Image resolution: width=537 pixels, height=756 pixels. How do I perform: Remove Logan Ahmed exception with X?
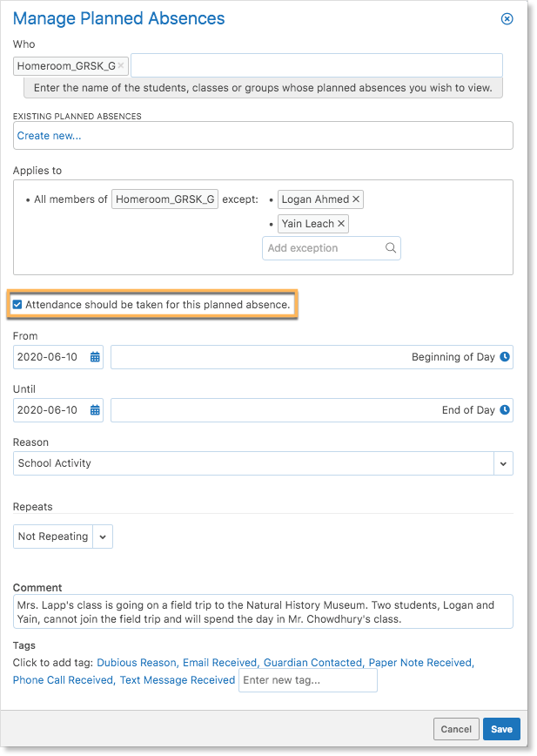[x=356, y=199]
